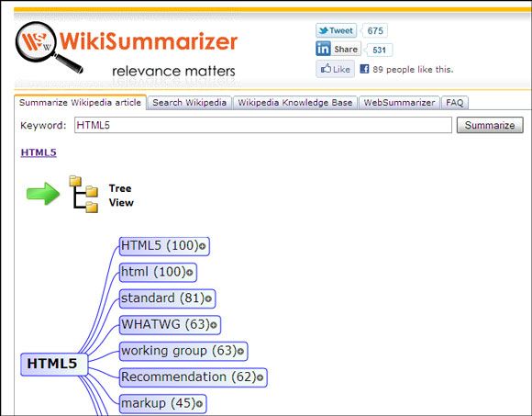The height and width of the screenshot is (416, 532).
Task: Click the folder tree view icon
Action: (83, 195)
